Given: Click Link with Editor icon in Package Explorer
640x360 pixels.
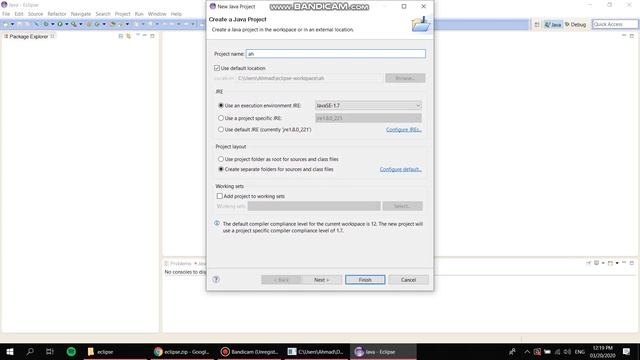Looking at the screenshot, I should click(x=129, y=36).
